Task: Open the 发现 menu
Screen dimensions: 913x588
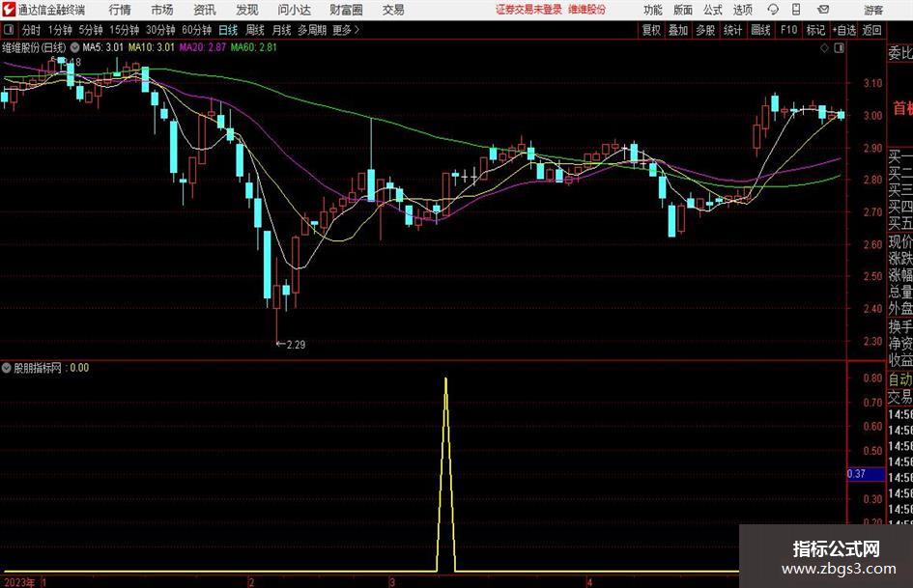Action: pos(247,10)
